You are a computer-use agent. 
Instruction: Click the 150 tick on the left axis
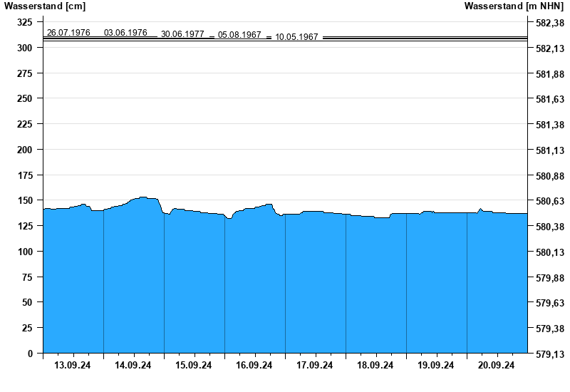25,201
